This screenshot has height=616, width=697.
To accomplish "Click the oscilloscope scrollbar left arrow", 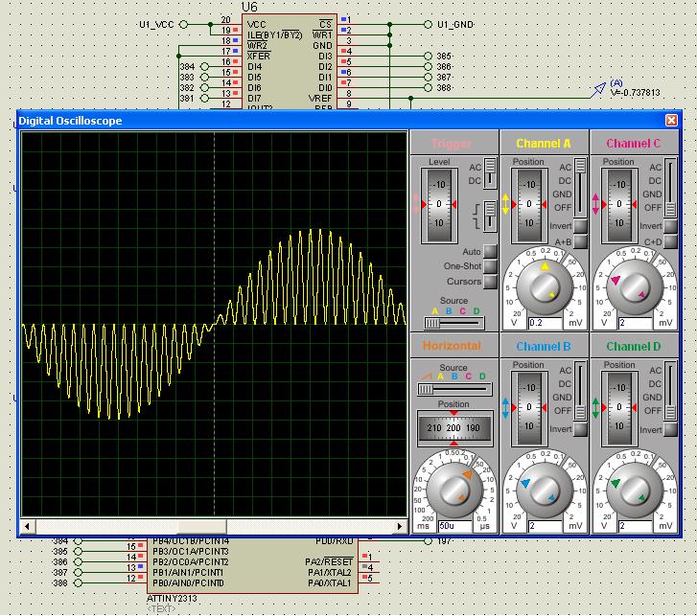I will click(27, 526).
